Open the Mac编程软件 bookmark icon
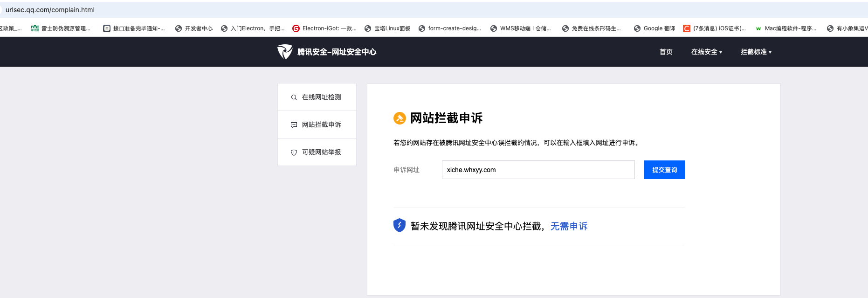Viewport: 868px width, 298px height. (758, 28)
